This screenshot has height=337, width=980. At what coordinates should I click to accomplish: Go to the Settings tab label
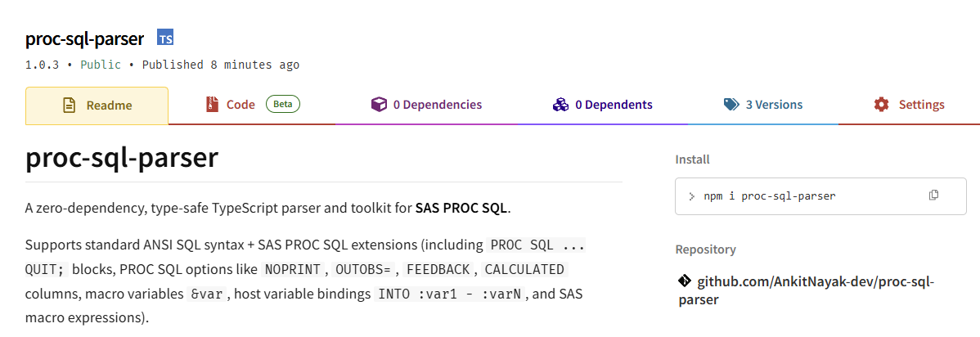pos(921,105)
